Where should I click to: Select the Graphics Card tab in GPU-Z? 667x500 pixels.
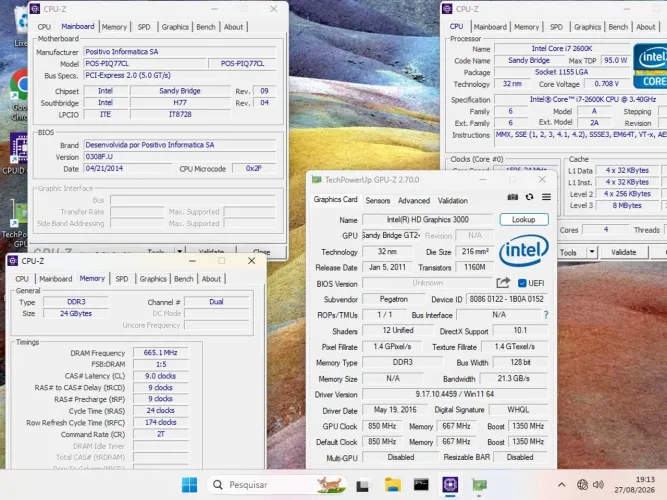tap(336, 200)
